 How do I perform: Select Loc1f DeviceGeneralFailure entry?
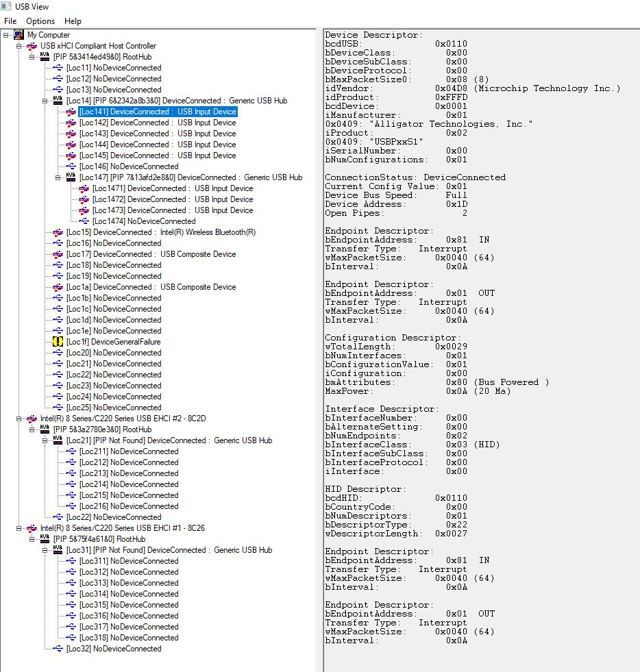click(114, 342)
